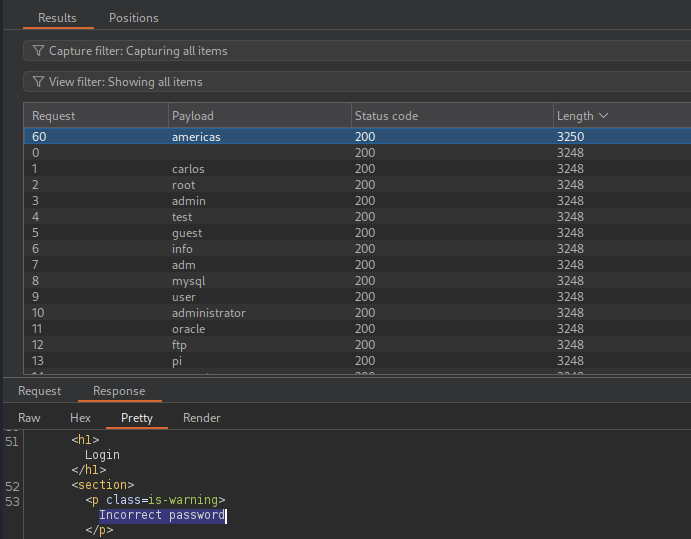The image size is (691, 539).
Task: Select the row with payload test
Action: tap(357, 217)
